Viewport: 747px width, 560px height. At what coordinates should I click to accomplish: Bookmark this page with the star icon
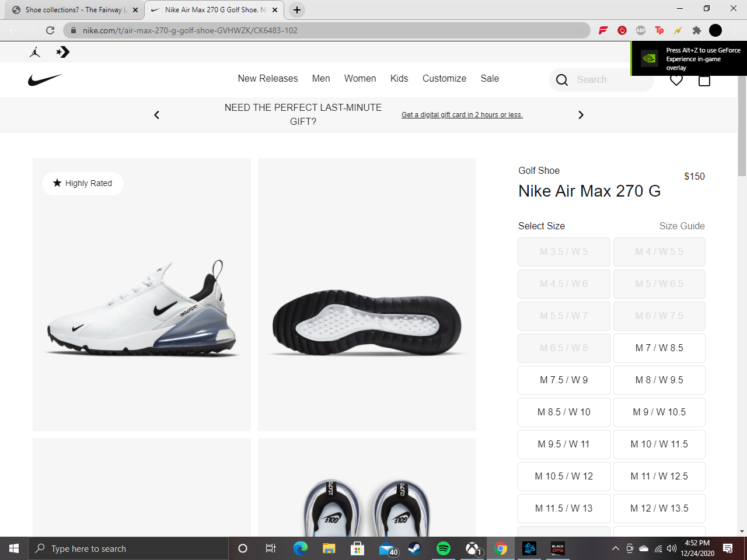click(x=580, y=30)
